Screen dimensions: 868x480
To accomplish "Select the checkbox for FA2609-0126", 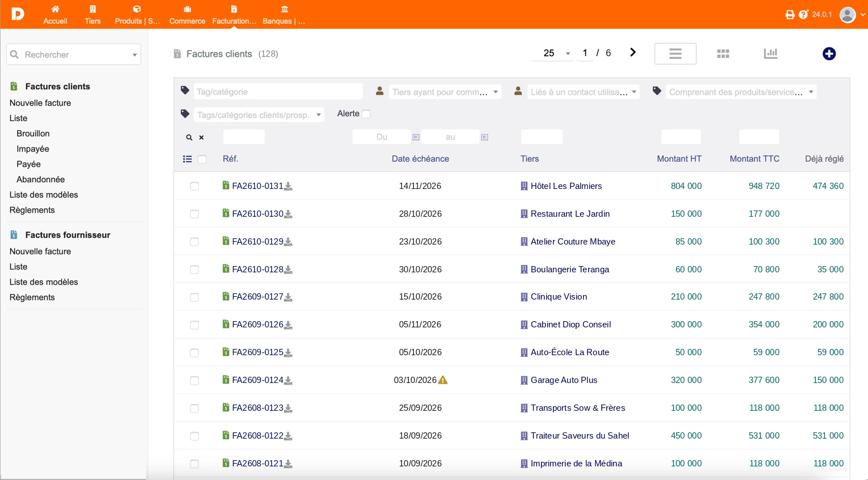I will [x=194, y=325].
